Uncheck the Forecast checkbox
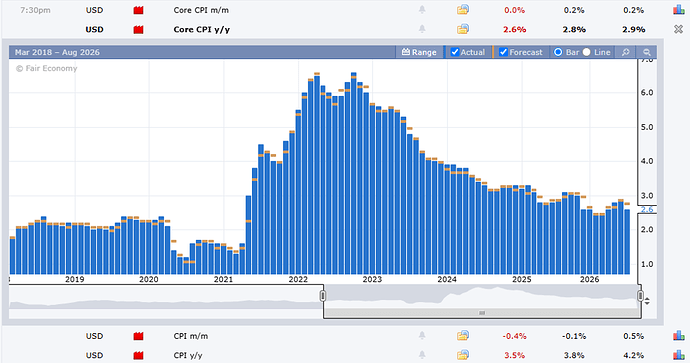 click(503, 52)
